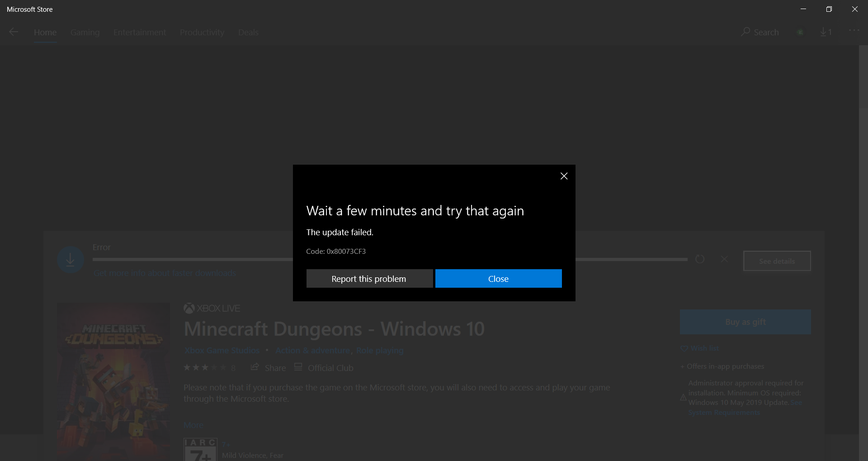Screen dimensions: 868x461
Task: Open downloads and updates indicator
Action: coord(826,32)
